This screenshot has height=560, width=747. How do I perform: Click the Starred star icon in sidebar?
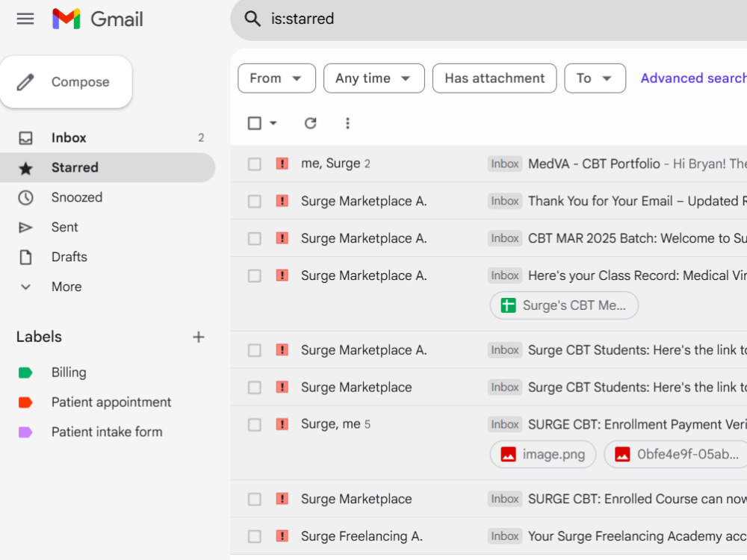25,168
